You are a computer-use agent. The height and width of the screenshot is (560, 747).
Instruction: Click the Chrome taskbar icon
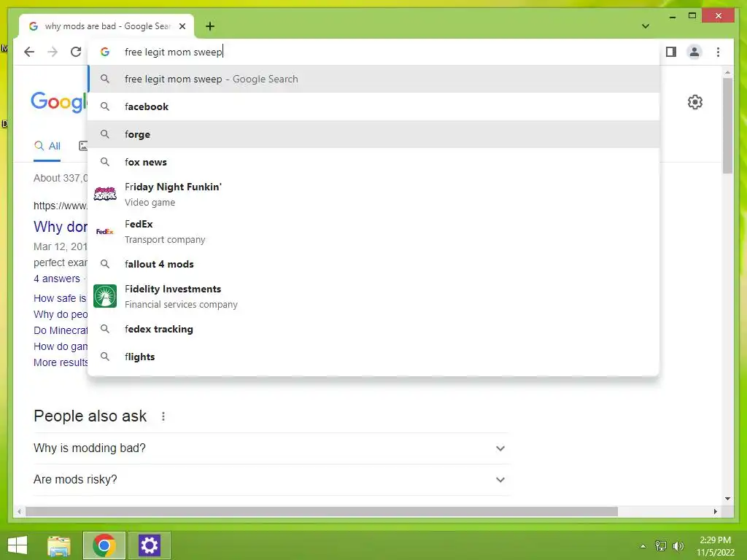104,545
